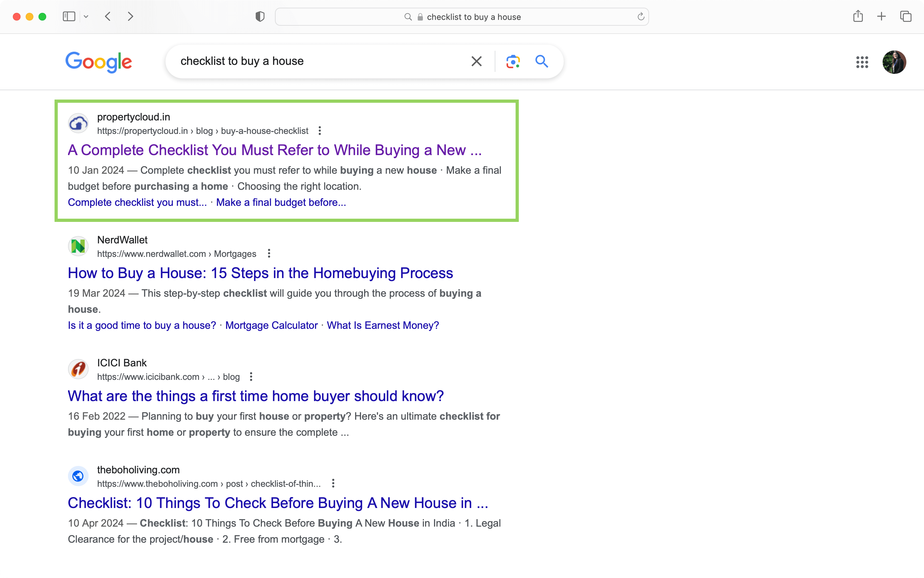
Task: Click the Safari address bar
Action: click(x=462, y=17)
